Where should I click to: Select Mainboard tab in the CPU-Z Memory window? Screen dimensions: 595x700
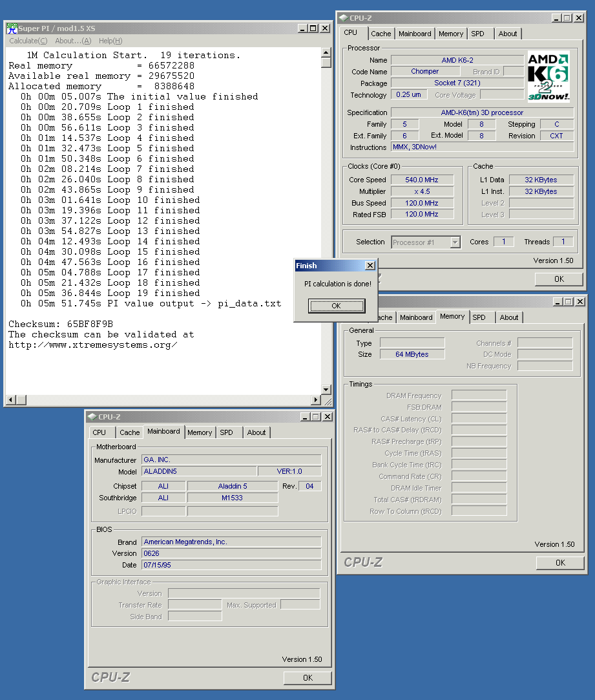[416, 317]
